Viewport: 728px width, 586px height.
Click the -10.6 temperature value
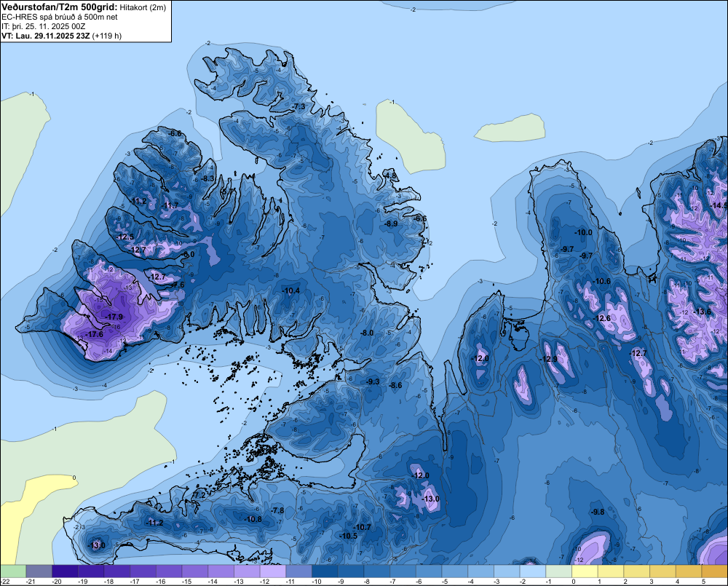coord(602,281)
